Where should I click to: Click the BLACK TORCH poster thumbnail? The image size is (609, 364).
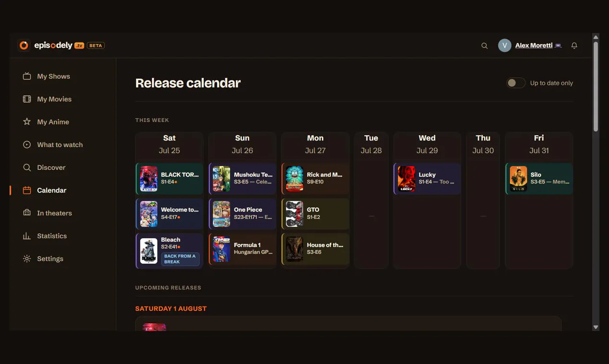pyautogui.click(x=149, y=179)
